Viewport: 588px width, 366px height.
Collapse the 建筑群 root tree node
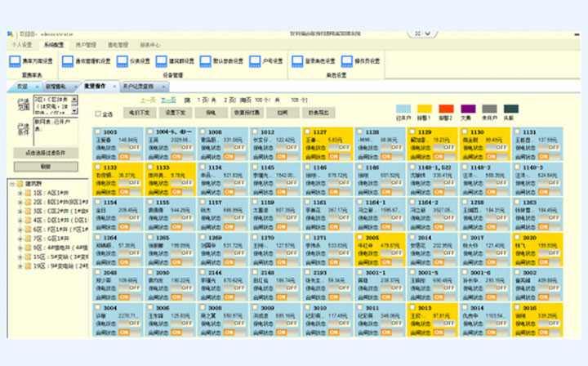11,184
